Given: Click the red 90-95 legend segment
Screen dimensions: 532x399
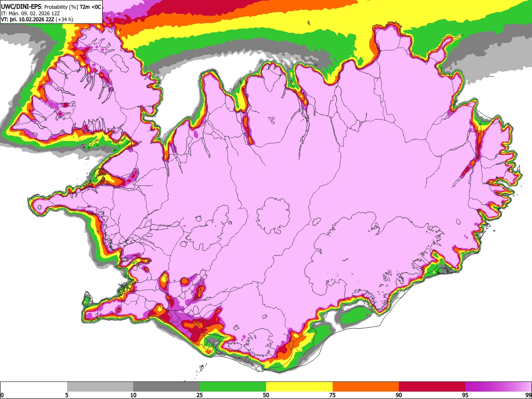Looking at the screenshot, I should (x=432, y=387).
